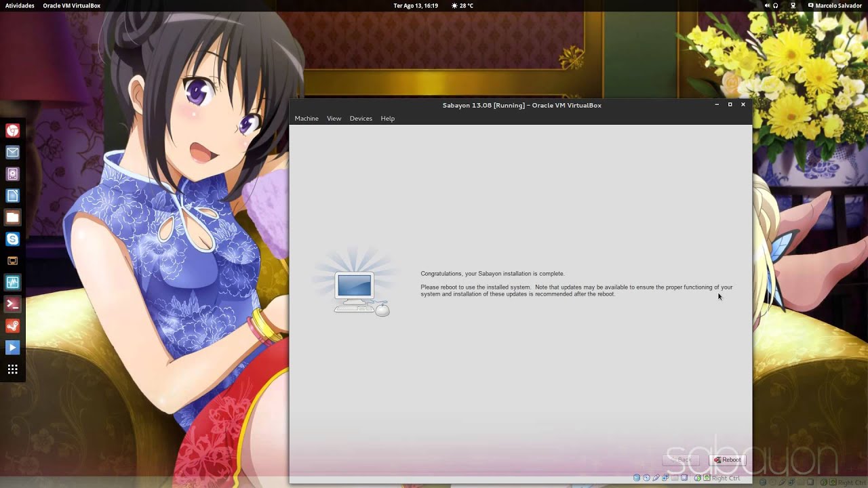Open the View menu

click(334, 119)
